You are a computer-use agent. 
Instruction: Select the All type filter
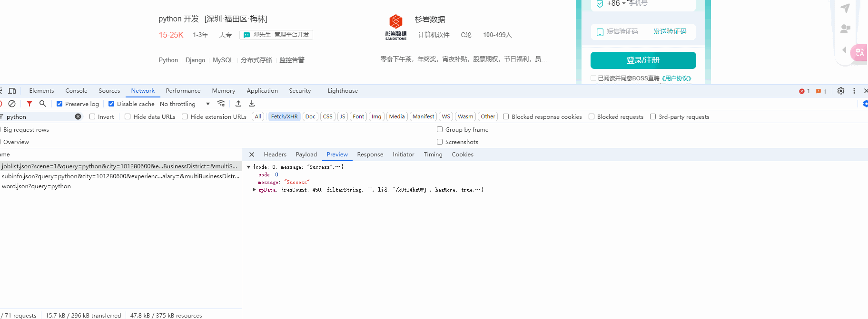(258, 116)
